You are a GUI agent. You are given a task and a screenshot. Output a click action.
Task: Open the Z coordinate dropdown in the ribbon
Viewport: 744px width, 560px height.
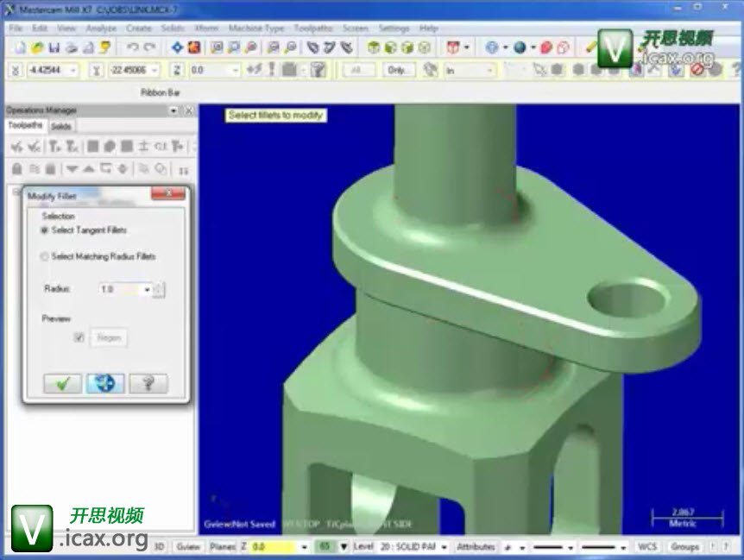235,70
